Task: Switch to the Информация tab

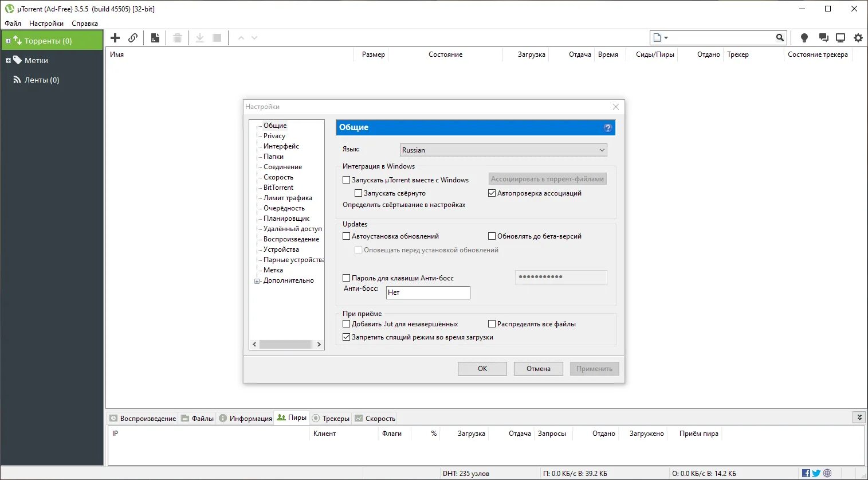Action: tap(245, 418)
